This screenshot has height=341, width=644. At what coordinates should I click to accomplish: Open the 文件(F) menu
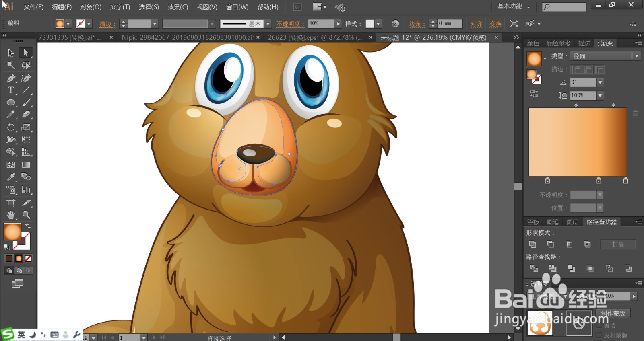tap(33, 7)
